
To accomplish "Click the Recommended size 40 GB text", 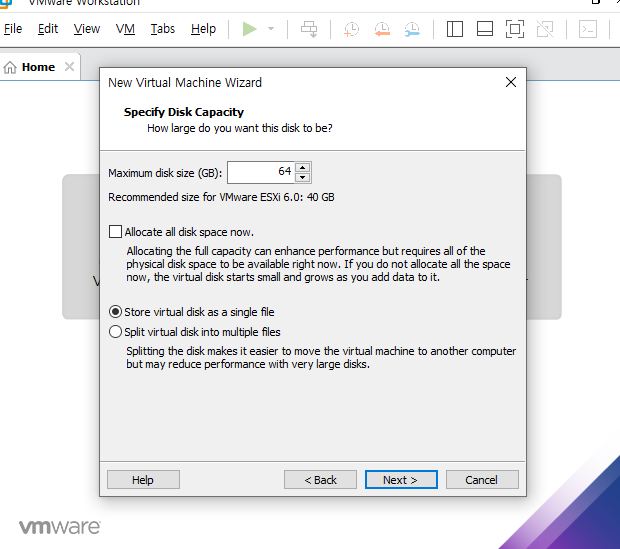I will 221,197.
